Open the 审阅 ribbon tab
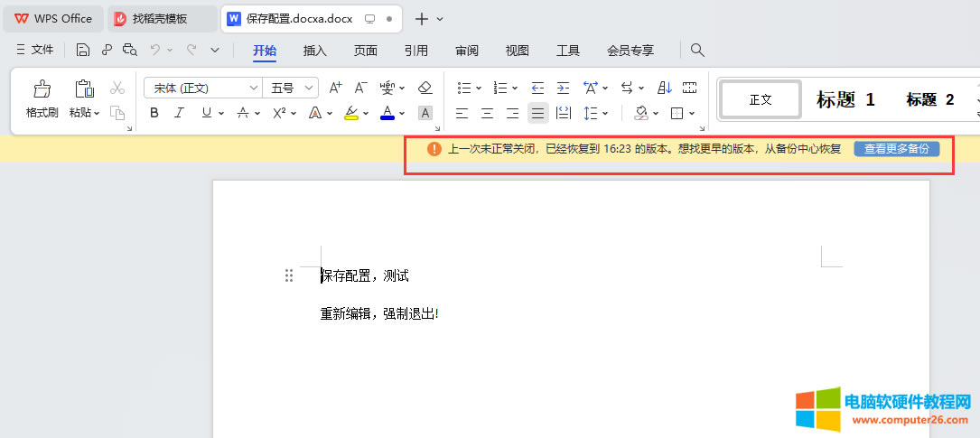 point(467,51)
